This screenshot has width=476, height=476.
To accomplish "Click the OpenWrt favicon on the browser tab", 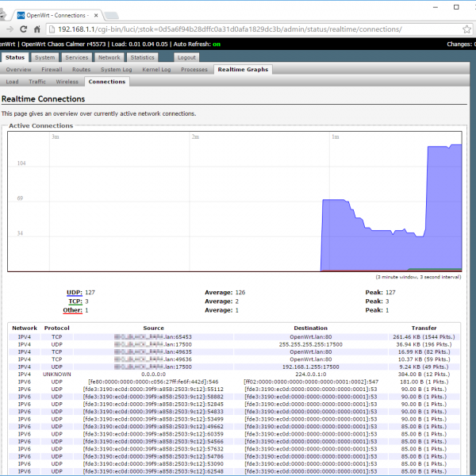I will (x=20, y=13).
